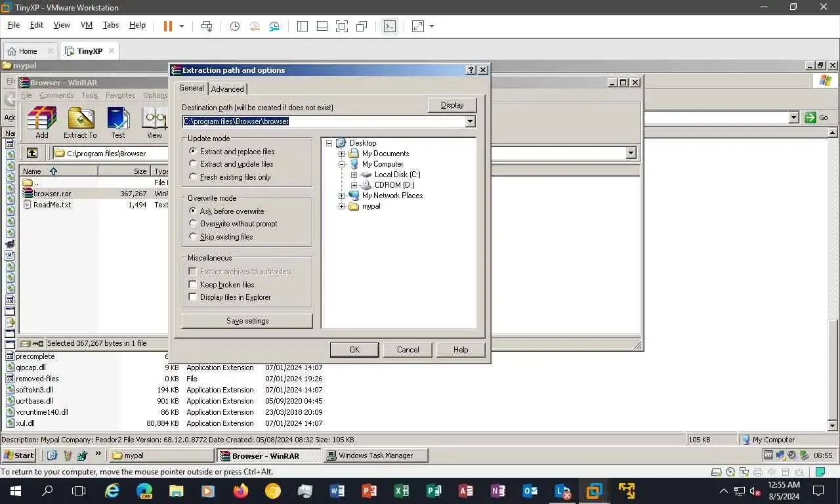Click the up-one-level folder icon in WinRAR
The height and width of the screenshot is (504, 840).
tap(32, 153)
